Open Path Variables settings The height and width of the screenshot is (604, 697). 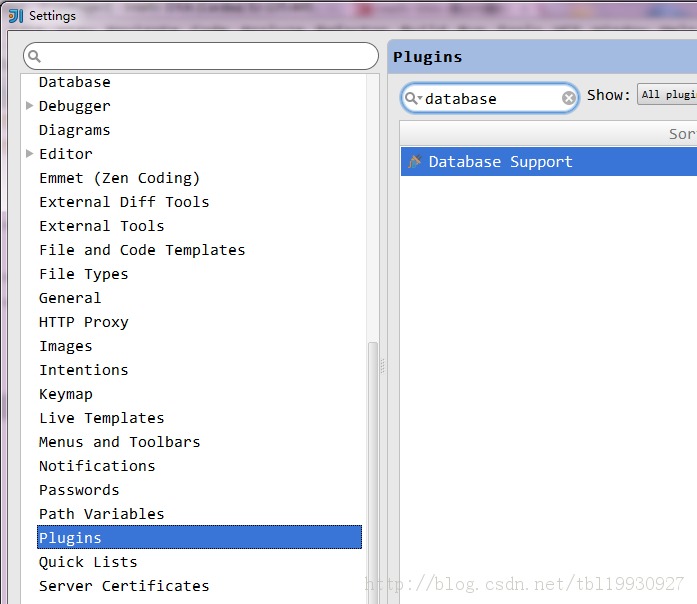click(102, 514)
